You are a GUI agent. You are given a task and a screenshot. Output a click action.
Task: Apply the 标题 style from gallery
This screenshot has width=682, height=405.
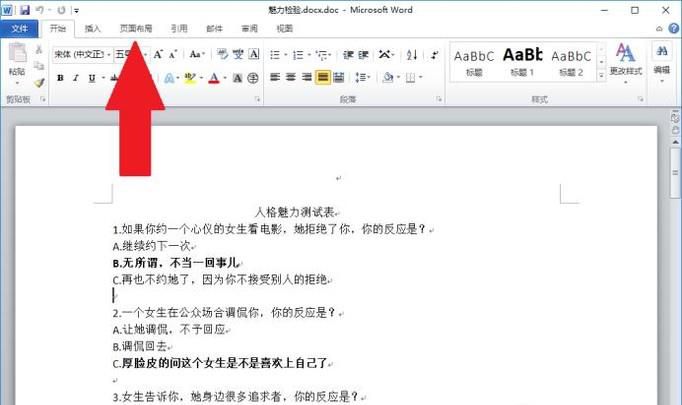coord(474,62)
